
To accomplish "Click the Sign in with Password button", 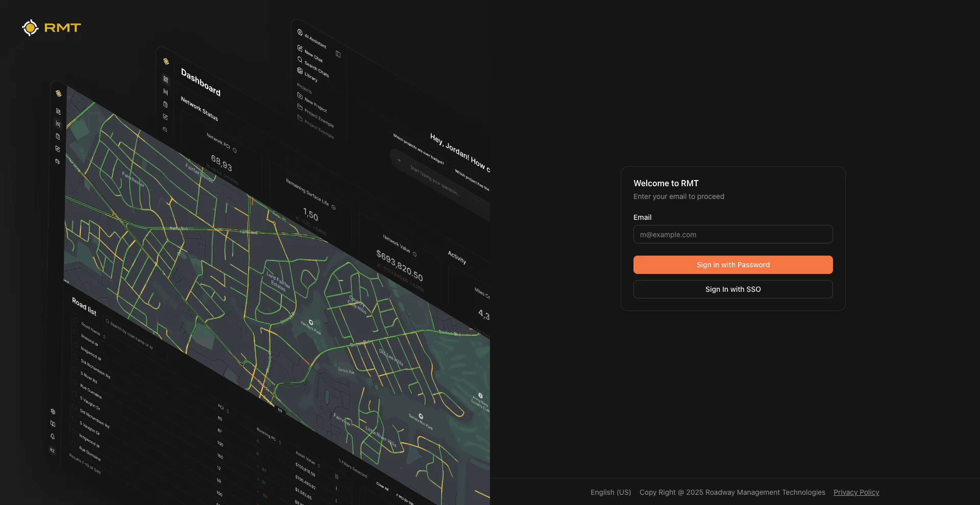I will click(x=733, y=265).
